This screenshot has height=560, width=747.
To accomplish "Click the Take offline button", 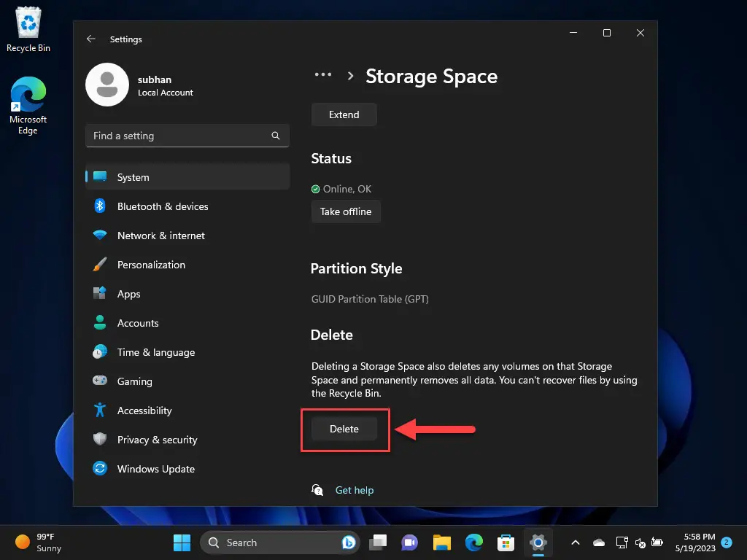I will (346, 212).
